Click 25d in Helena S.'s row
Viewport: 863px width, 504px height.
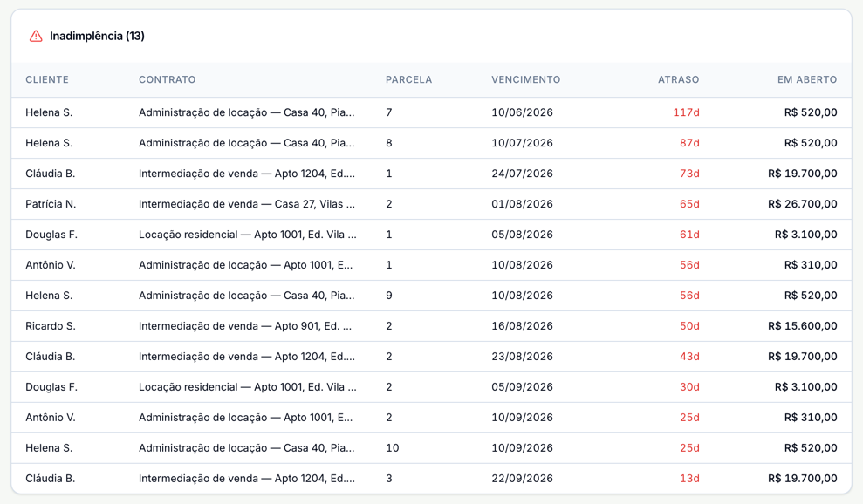coord(689,448)
